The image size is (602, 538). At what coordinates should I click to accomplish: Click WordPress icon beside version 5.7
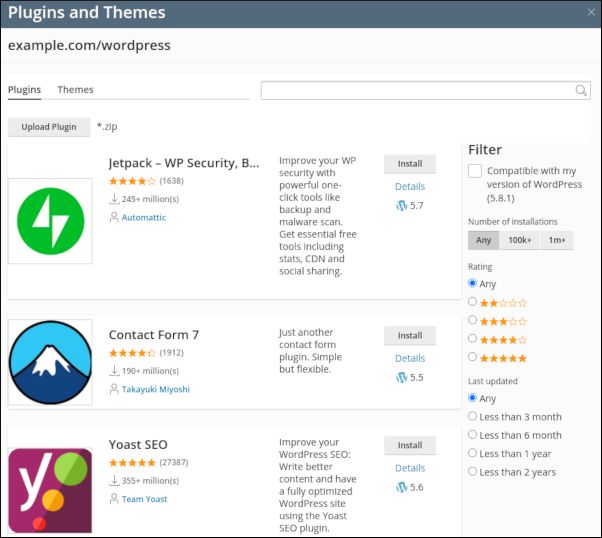point(401,205)
